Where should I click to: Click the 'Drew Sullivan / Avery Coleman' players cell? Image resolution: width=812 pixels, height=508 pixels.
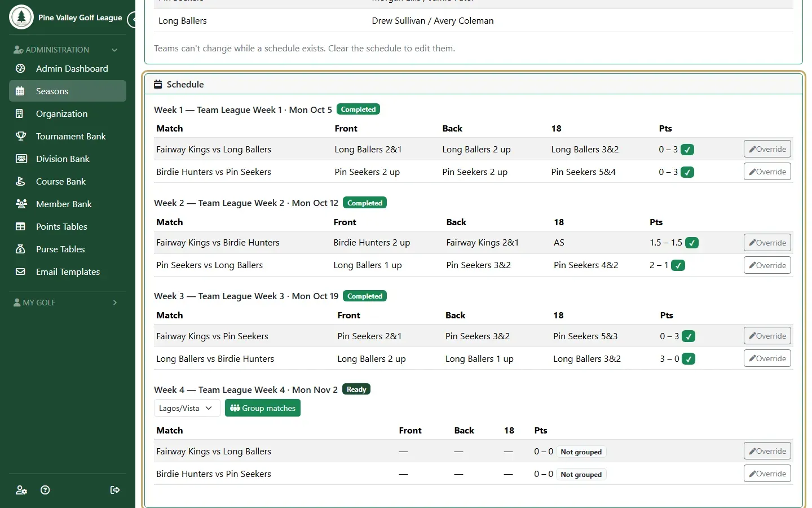(x=433, y=21)
